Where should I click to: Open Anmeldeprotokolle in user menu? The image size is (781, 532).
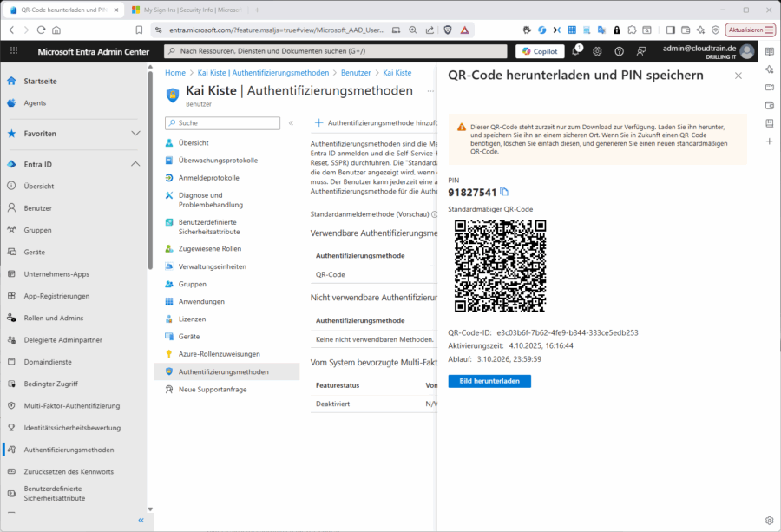point(208,178)
